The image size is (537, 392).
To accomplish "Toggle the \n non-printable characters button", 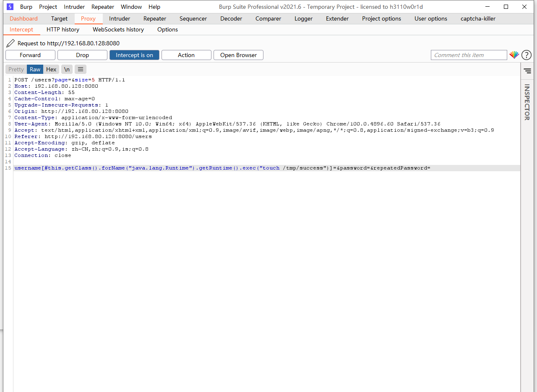I will coord(67,69).
